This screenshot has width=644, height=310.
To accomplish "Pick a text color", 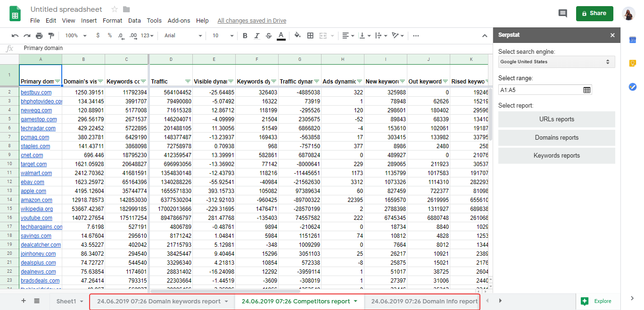I will pos(281,35).
